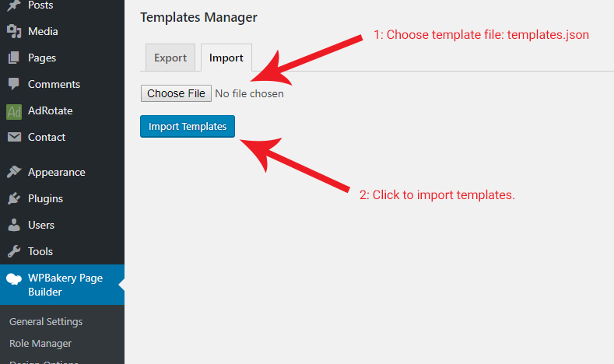Click the No file chosen text
The image size is (614, 364).
[250, 94]
